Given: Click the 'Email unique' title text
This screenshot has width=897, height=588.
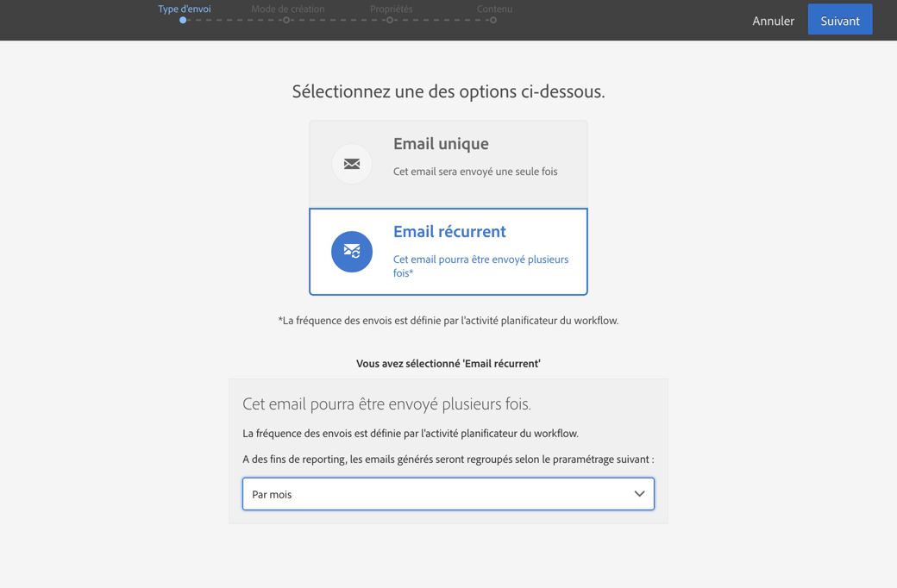Looking at the screenshot, I should pos(441,144).
